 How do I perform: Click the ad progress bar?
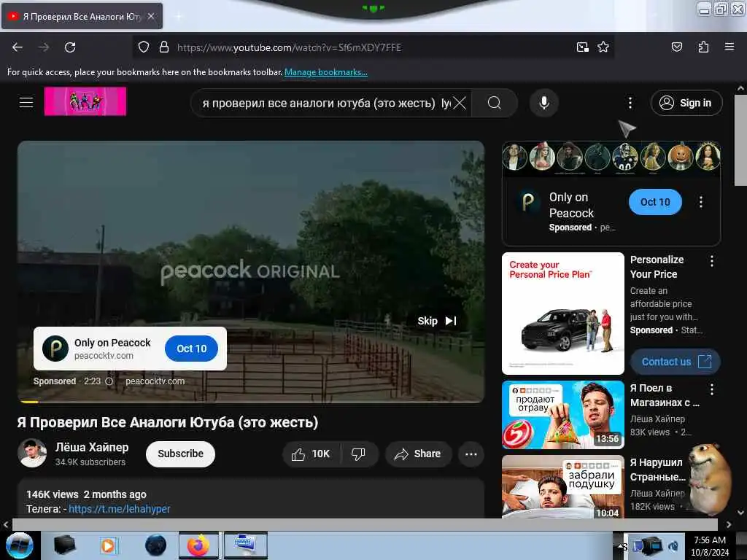coord(251,402)
